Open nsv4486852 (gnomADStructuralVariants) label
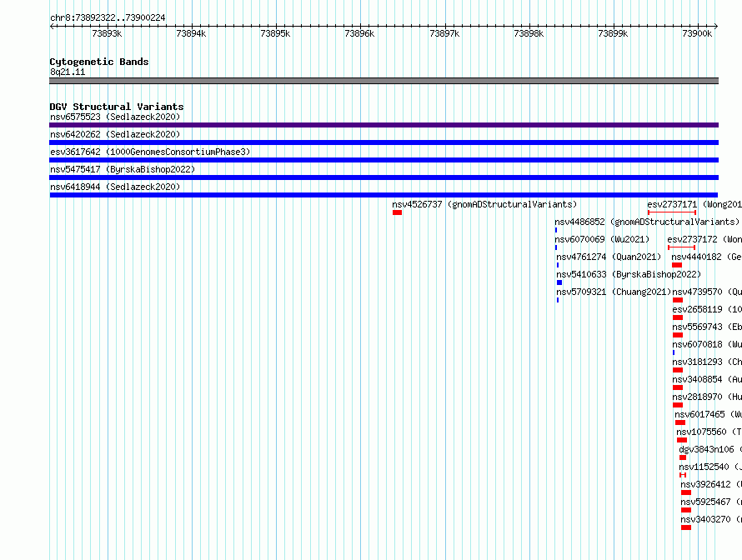This screenshot has width=742, height=560. pyautogui.click(x=647, y=222)
